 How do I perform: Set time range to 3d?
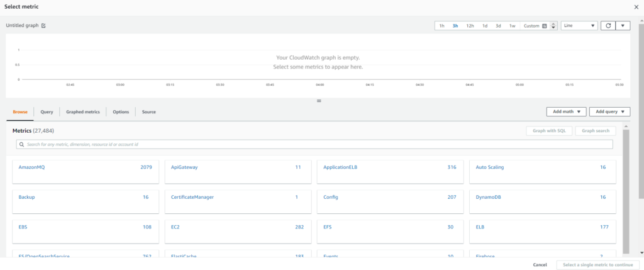498,25
